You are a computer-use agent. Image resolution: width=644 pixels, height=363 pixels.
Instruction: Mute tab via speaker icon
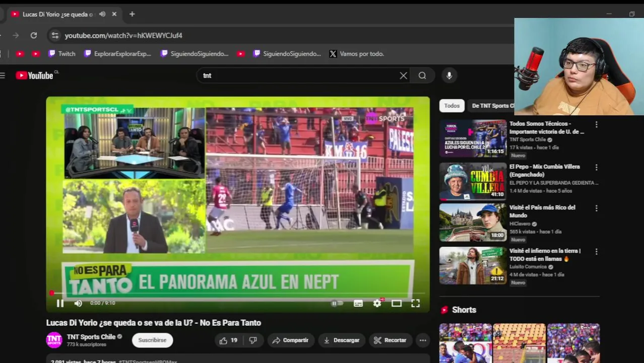pos(102,14)
